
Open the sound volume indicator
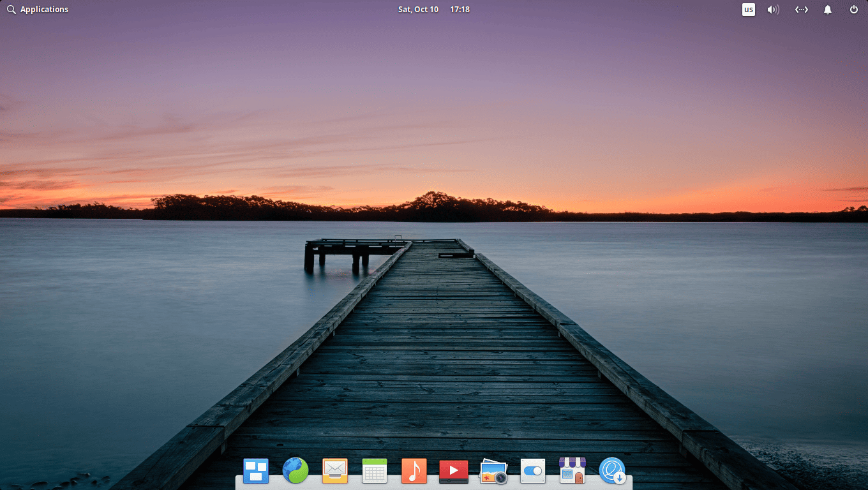[x=773, y=10]
